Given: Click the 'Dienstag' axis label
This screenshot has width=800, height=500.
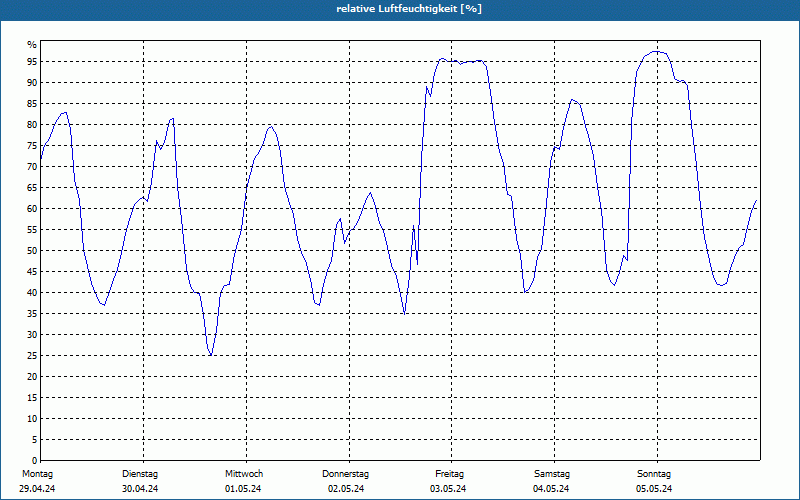Looking at the screenshot, I should tap(140, 474).
